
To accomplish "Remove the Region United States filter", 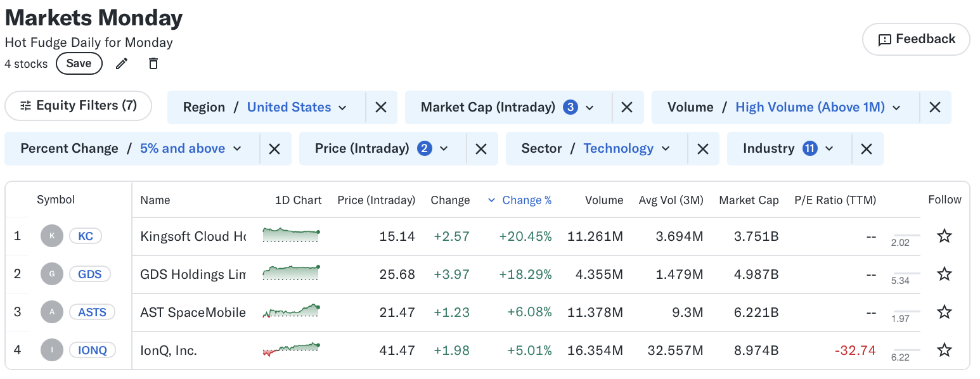I will [381, 107].
